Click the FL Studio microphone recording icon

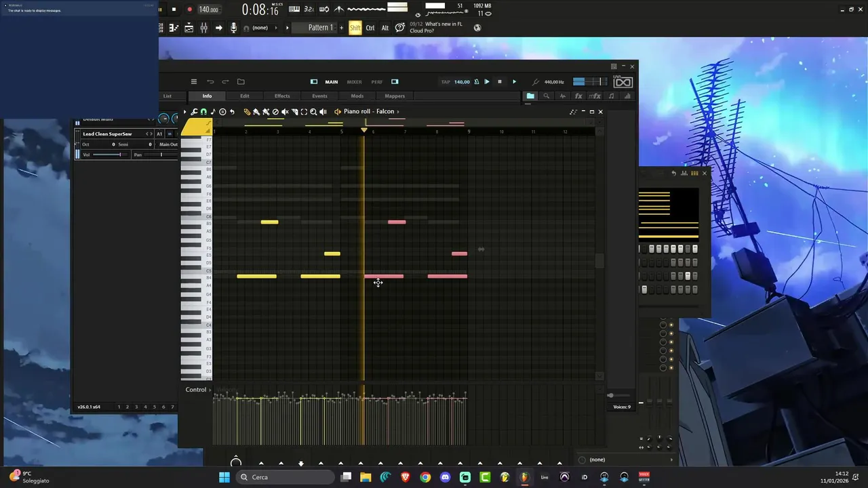click(233, 28)
